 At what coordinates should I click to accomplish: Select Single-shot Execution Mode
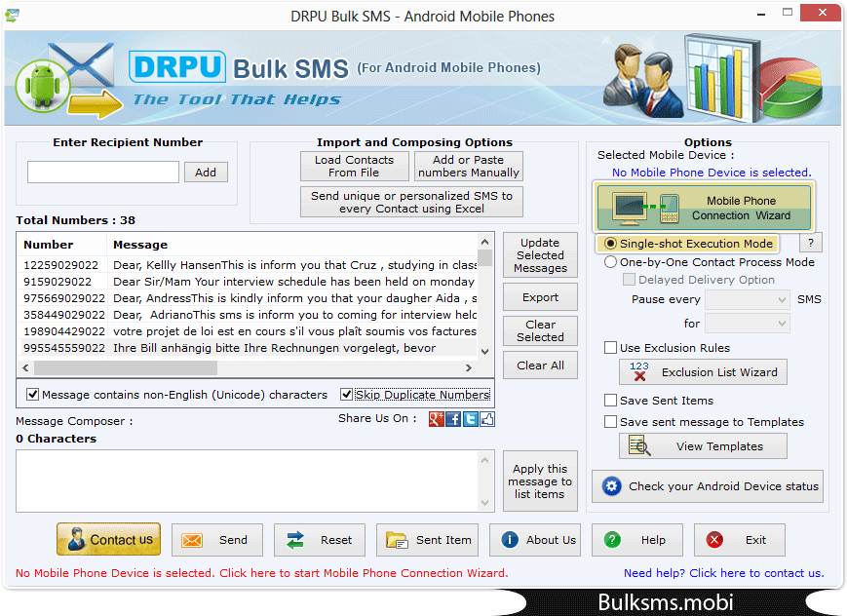[610, 244]
